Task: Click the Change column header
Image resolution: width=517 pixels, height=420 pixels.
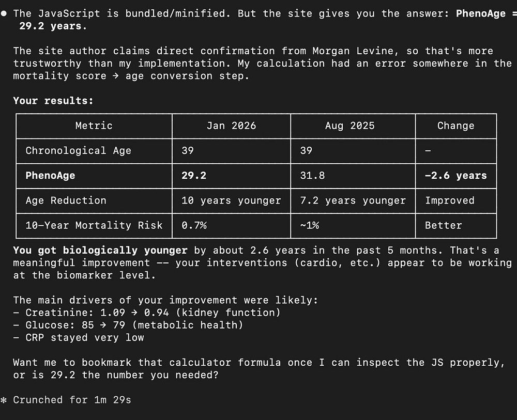Action: click(455, 126)
